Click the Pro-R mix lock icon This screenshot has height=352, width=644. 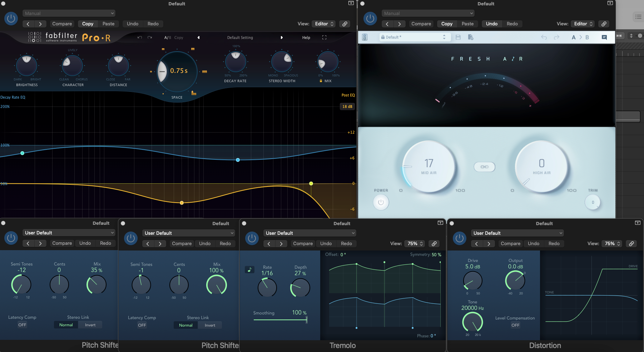[x=321, y=81]
